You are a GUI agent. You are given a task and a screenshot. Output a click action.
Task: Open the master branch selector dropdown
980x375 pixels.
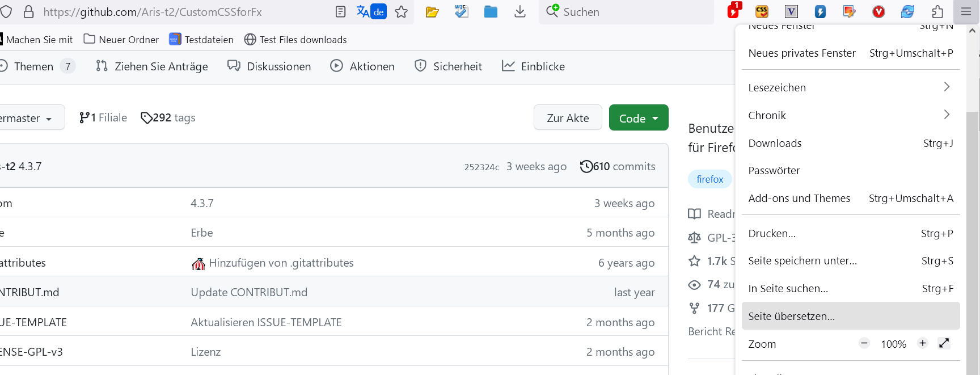point(28,118)
